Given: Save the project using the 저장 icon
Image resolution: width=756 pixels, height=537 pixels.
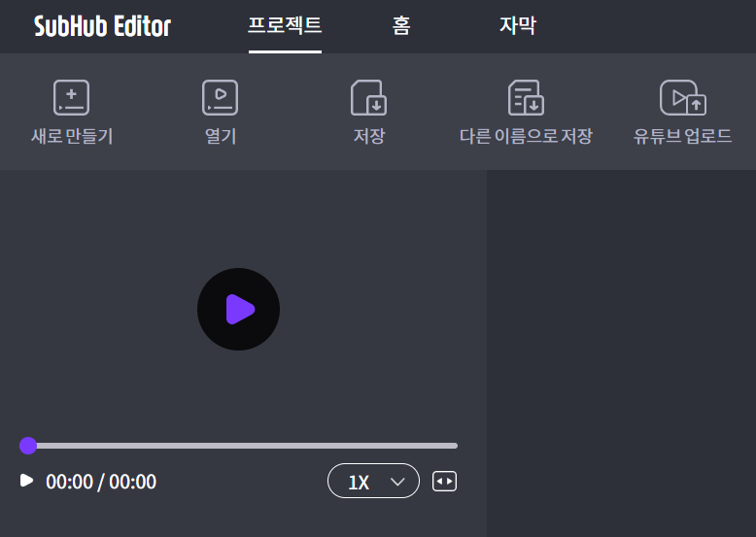Looking at the screenshot, I should click(369, 98).
